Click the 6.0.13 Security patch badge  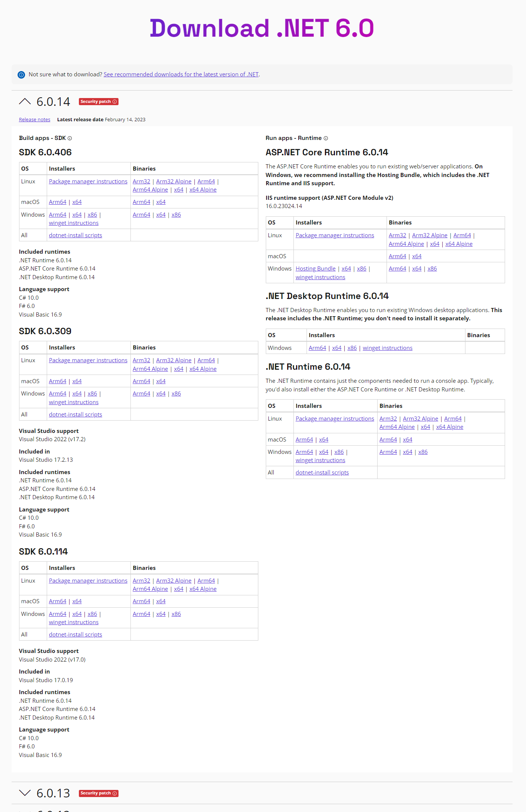pos(99,793)
